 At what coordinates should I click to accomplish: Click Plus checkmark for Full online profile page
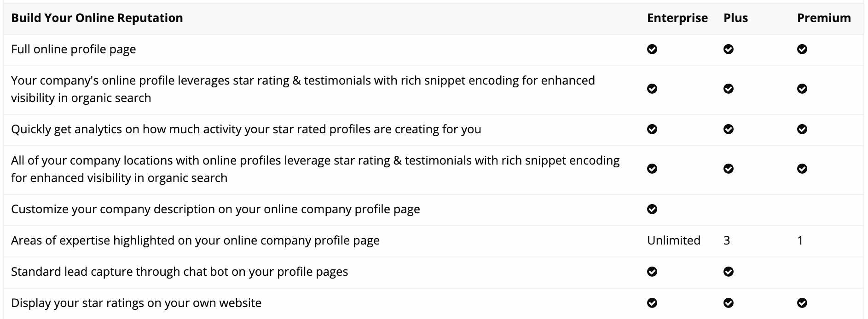[729, 49]
